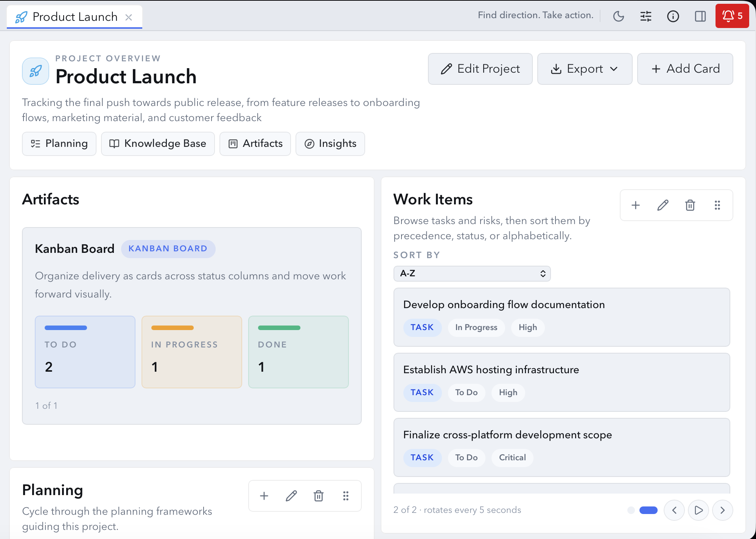Open the settings sliders icon

[646, 16]
